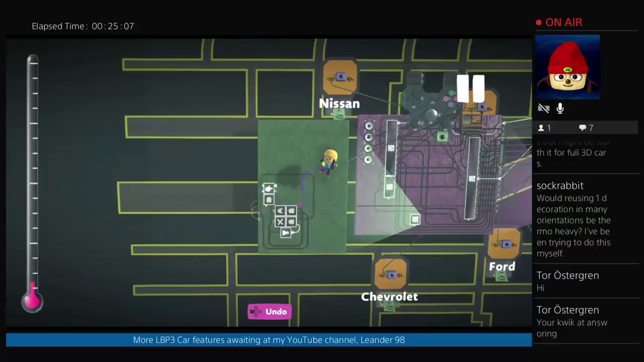Screen dimensions: 644x362
Task: Select the gate chip above the X chip
Action: click(x=280, y=211)
